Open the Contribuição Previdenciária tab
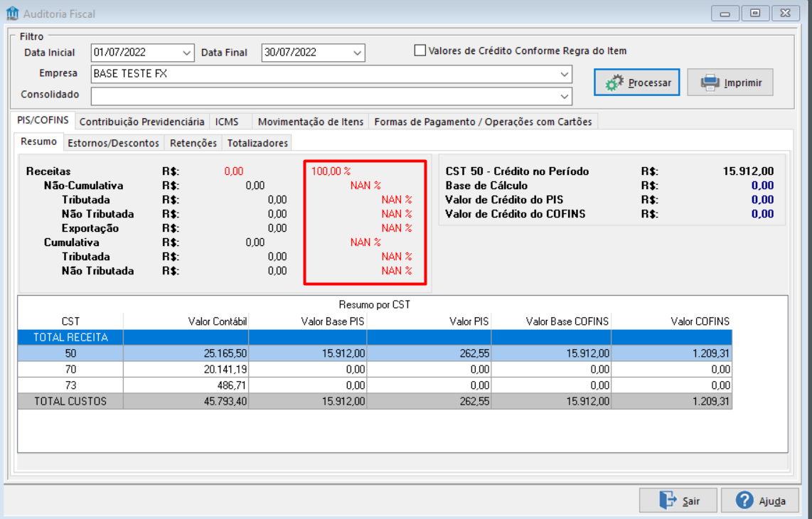 point(142,122)
